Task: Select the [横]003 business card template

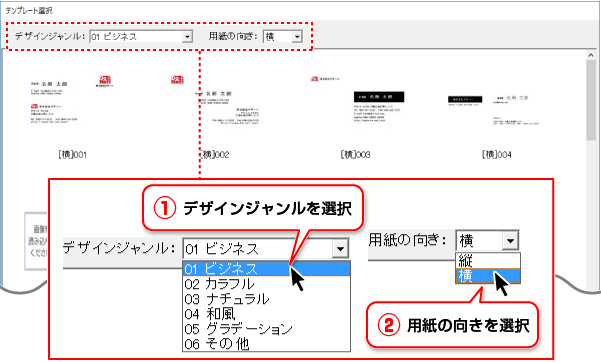Action: pos(355,111)
